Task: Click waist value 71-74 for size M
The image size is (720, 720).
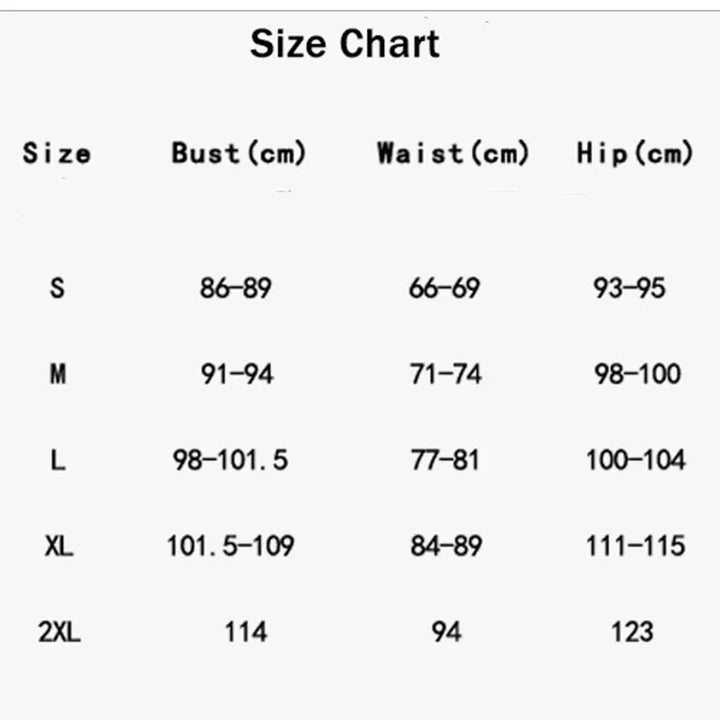Action: (446, 375)
